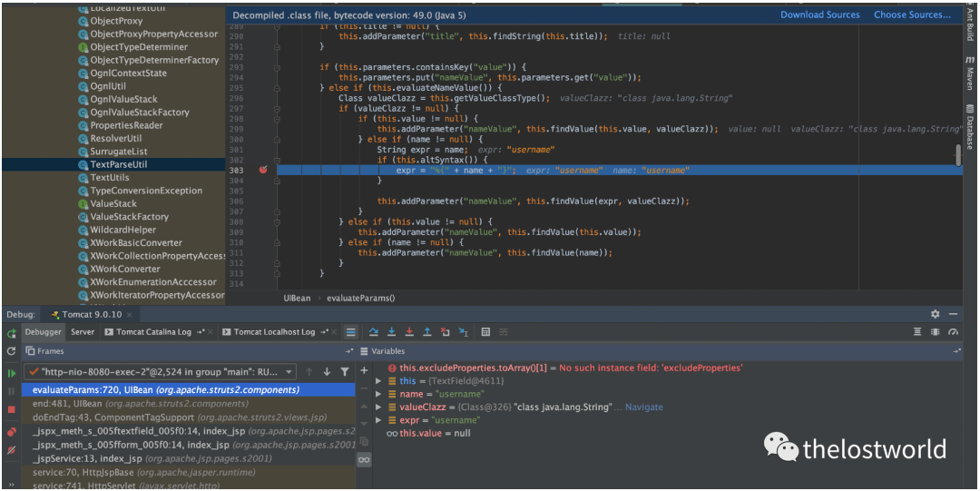Expand the 'this' TextField variable node
Viewport: 980px width, 491px height.
pyautogui.click(x=379, y=381)
